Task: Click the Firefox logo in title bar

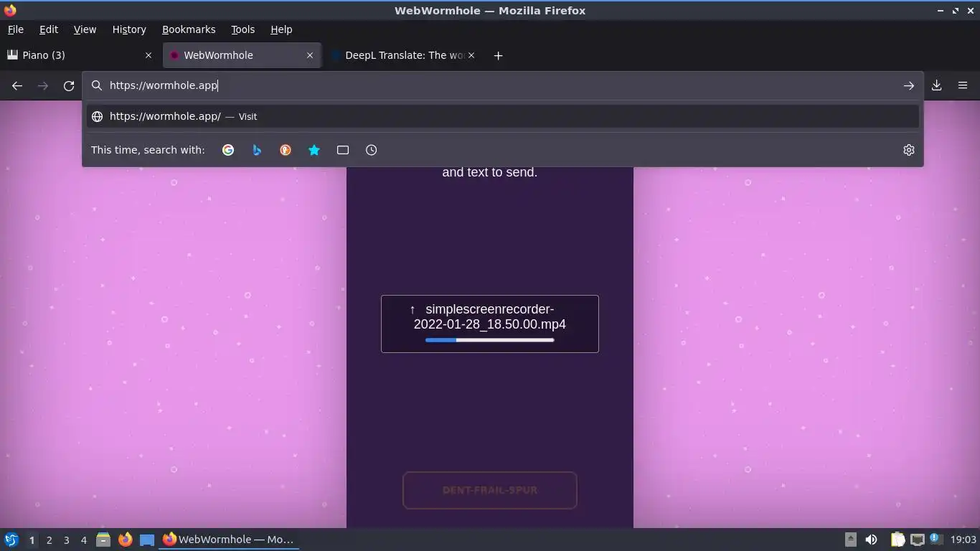Action: (10, 10)
